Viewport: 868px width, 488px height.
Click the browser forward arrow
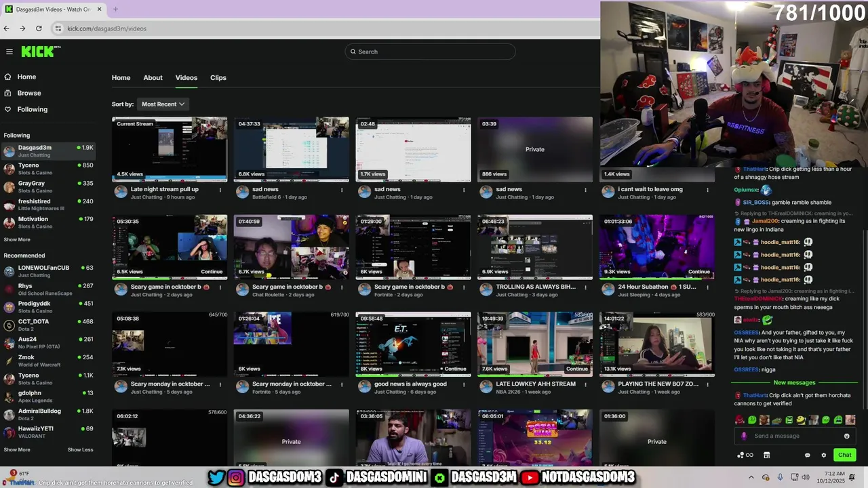tap(22, 28)
